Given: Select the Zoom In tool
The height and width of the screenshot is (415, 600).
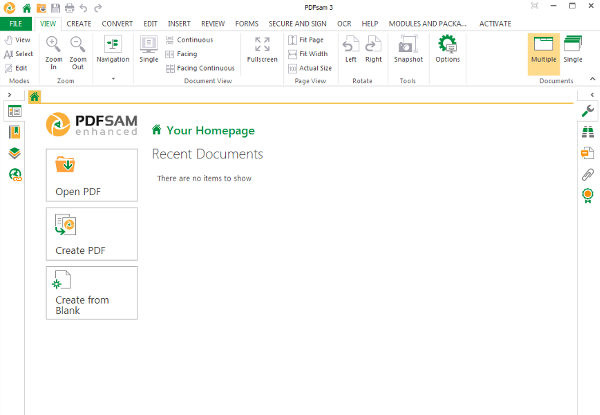Looking at the screenshot, I should (54, 53).
